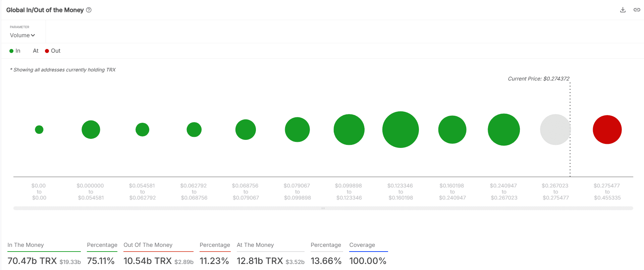Viewport: 644px width, 270px height.
Task: Click the $0.275477 to $0.455335 axis label
Action: click(x=607, y=192)
